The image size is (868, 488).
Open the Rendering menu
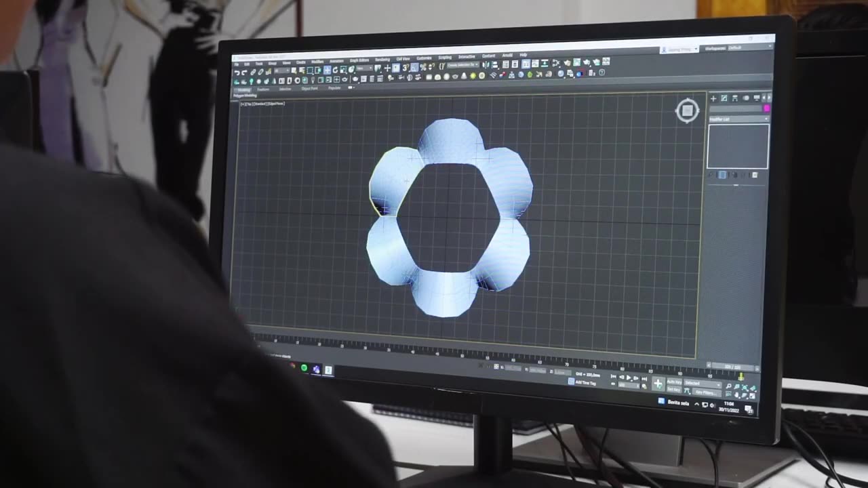382,60
